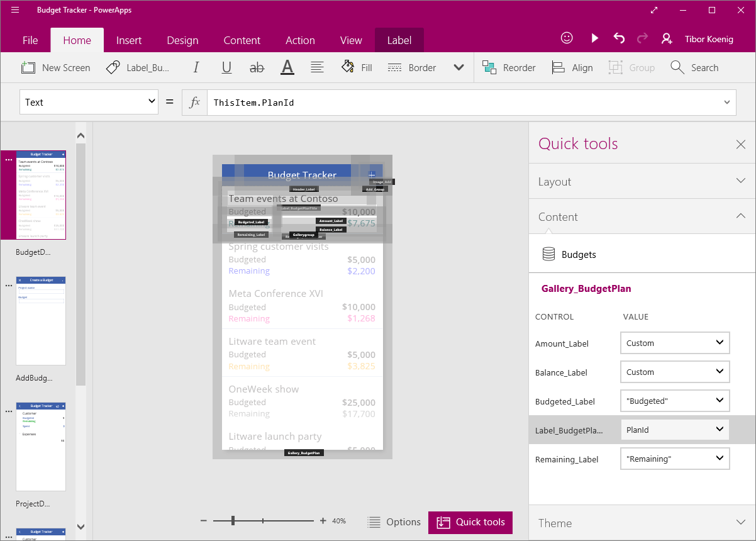Toggle the Quick tools button in the bottom bar
Screen dimensions: 756x541
click(x=470, y=522)
